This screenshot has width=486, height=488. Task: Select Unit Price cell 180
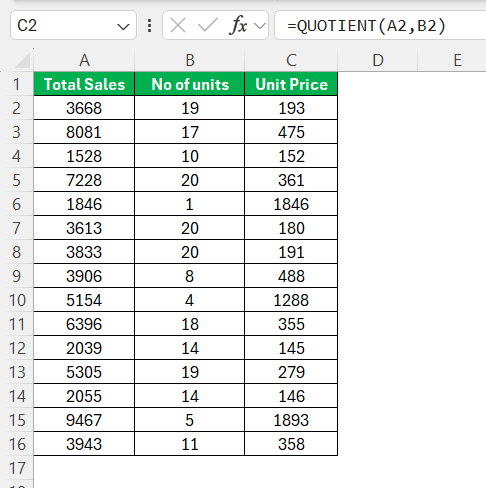pyautogui.click(x=291, y=228)
